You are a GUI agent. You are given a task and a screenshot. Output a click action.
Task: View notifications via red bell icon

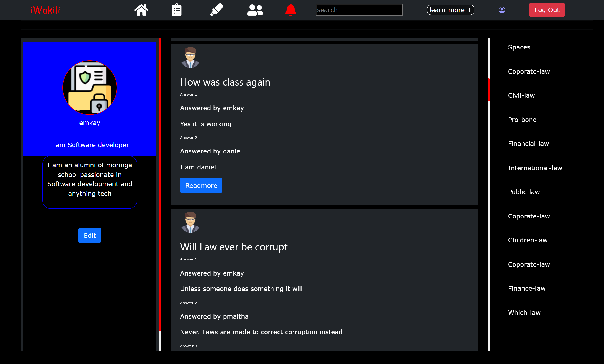(290, 10)
